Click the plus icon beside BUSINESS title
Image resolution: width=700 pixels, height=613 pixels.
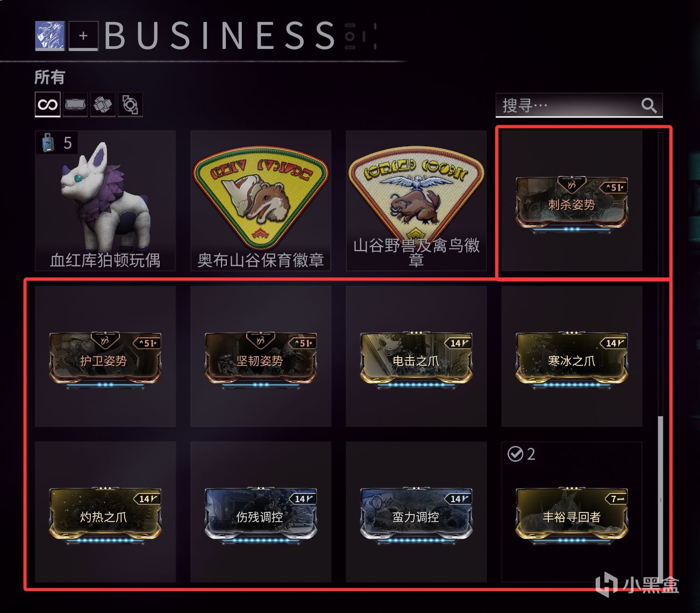[x=83, y=36]
